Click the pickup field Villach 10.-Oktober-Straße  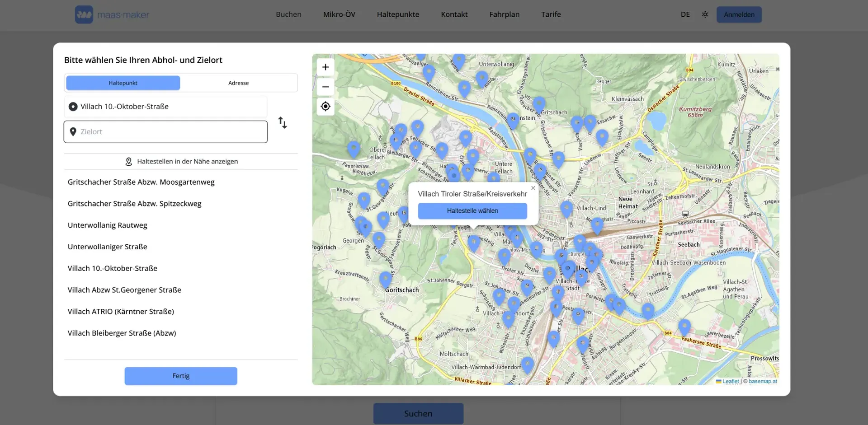165,107
